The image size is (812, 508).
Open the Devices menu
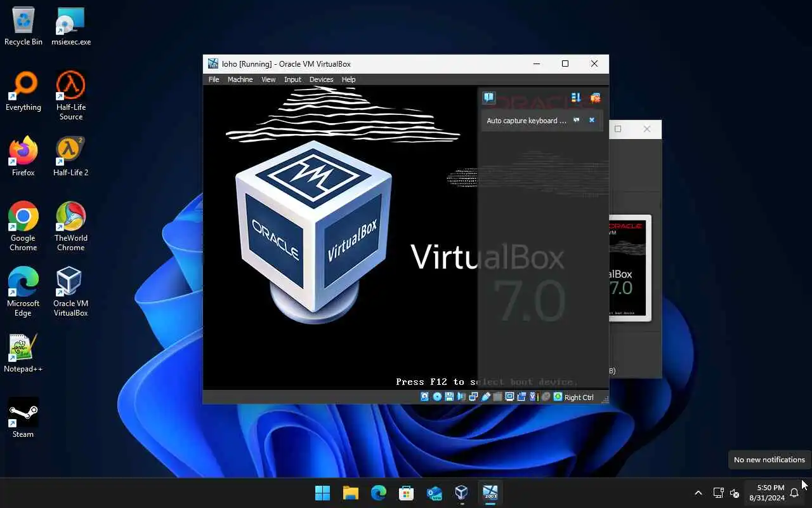point(321,79)
